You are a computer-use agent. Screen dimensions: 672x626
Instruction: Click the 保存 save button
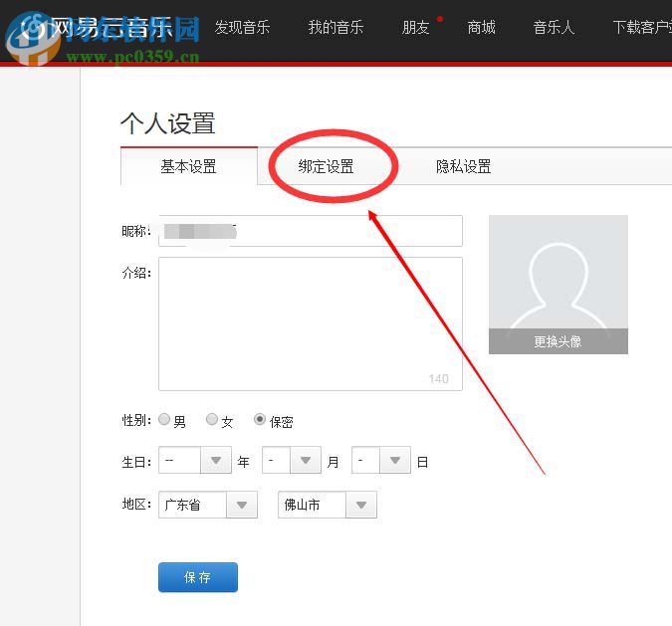click(x=198, y=577)
